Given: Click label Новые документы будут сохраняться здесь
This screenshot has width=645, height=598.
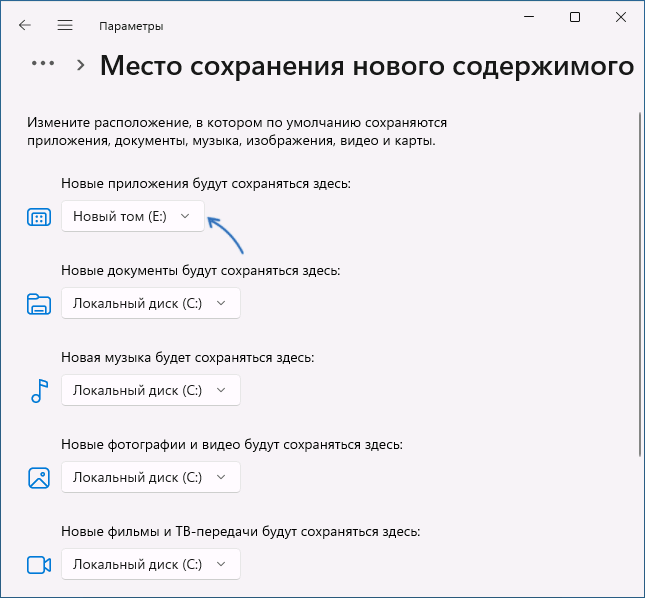Looking at the screenshot, I should 201,271.
